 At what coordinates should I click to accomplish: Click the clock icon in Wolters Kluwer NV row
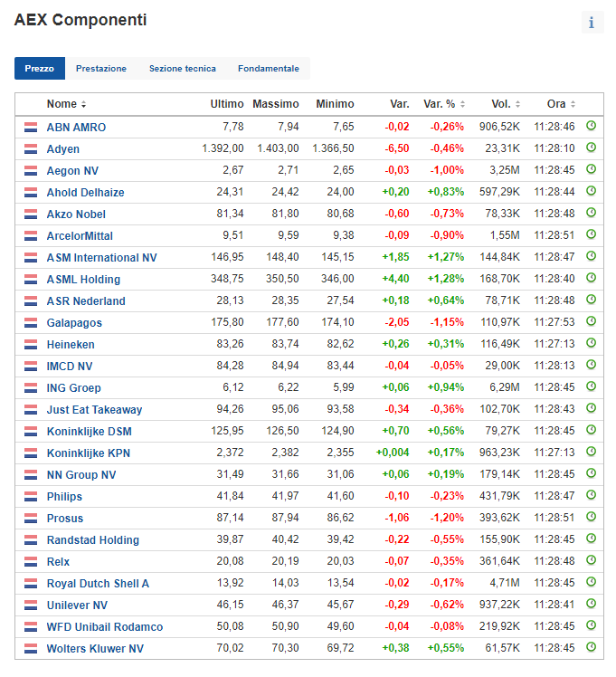pyautogui.click(x=592, y=647)
